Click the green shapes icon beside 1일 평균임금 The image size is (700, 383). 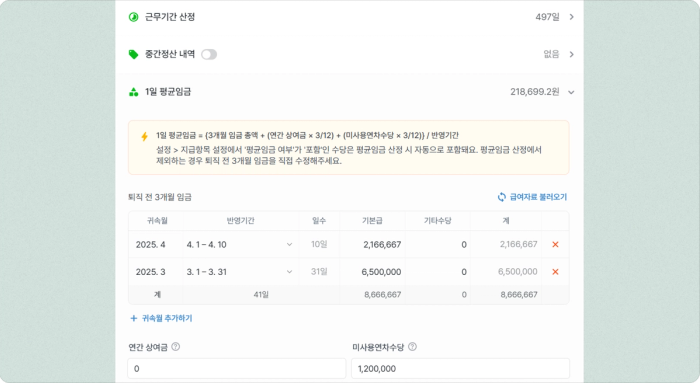133,92
